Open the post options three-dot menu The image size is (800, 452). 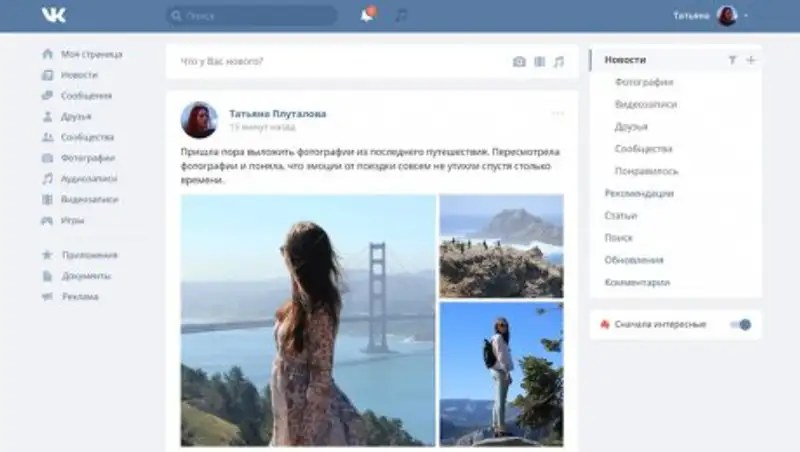558,113
